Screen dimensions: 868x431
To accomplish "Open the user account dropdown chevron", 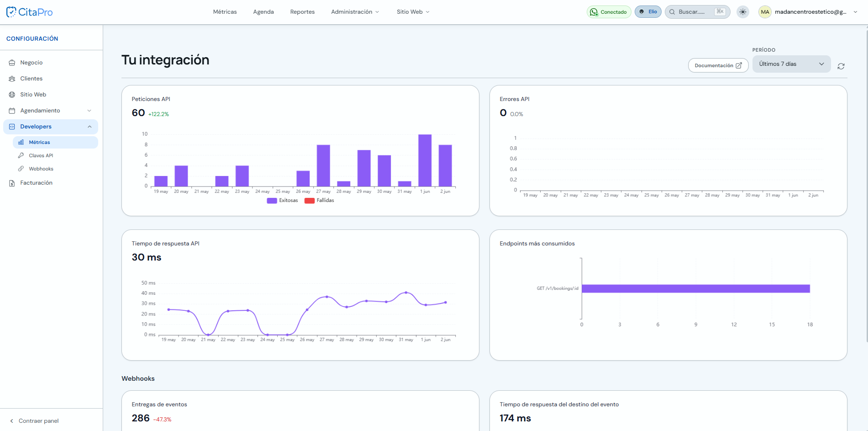I will pos(855,12).
